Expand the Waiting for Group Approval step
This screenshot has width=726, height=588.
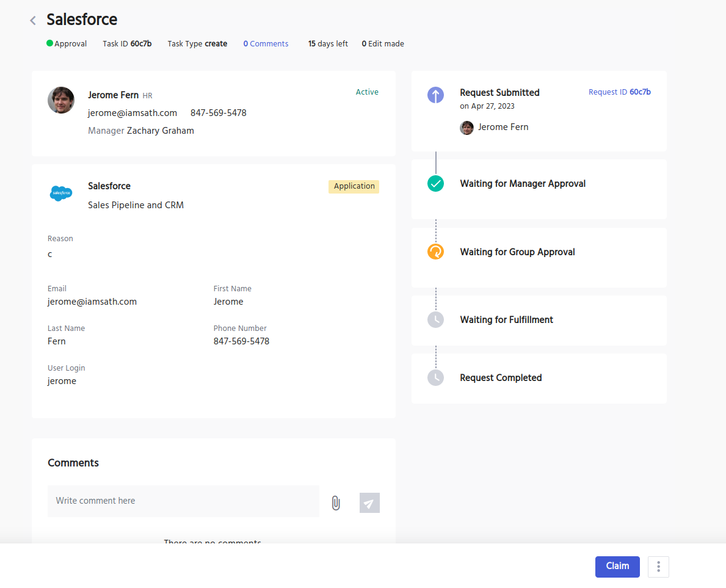point(517,252)
